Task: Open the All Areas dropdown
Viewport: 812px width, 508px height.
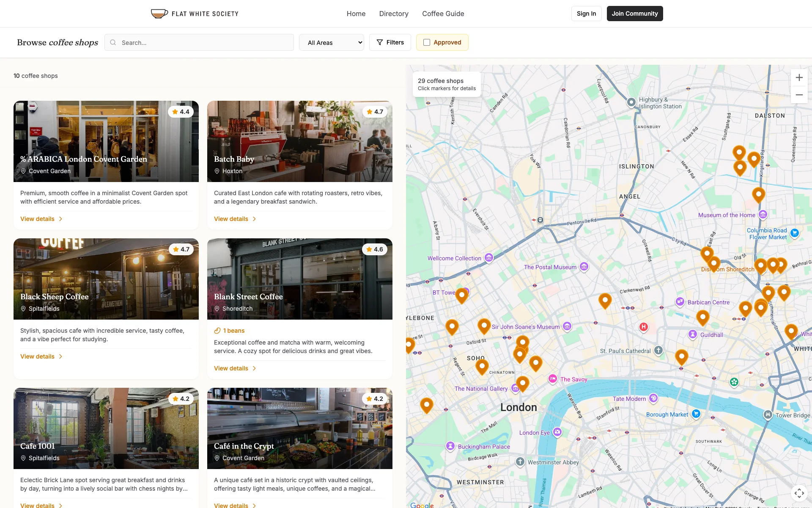Action: pyautogui.click(x=331, y=42)
